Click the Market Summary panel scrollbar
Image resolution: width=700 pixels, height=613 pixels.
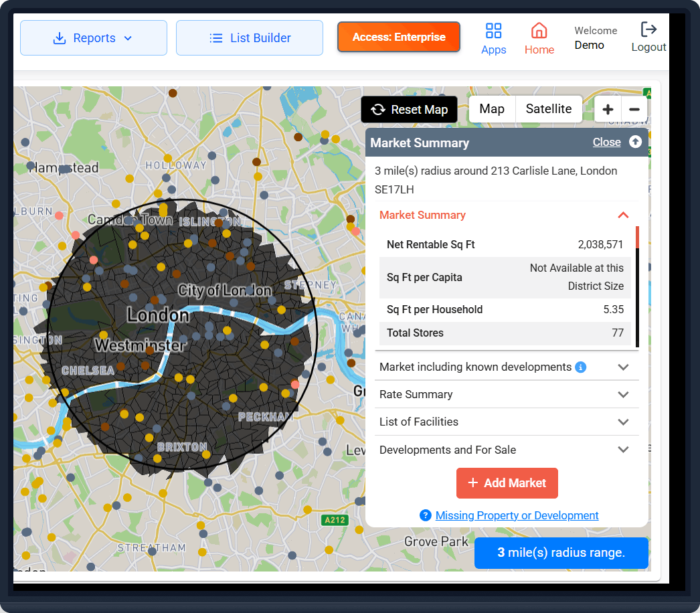click(x=637, y=286)
